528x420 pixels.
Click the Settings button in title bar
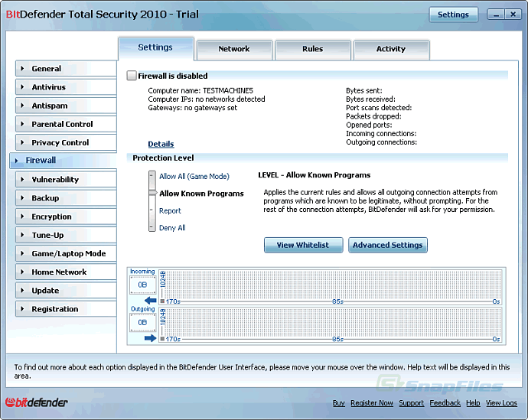pyautogui.click(x=453, y=15)
